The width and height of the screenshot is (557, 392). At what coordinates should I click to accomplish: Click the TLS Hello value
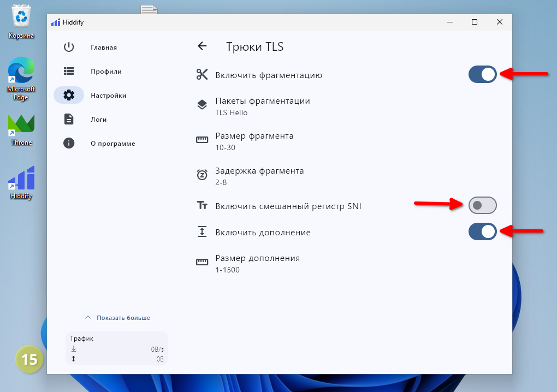pos(231,112)
